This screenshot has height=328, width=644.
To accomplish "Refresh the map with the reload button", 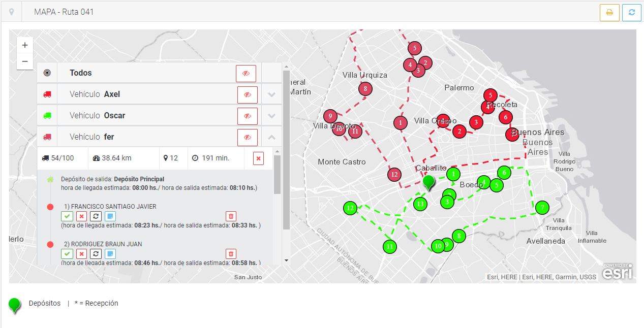I will tap(631, 13).
